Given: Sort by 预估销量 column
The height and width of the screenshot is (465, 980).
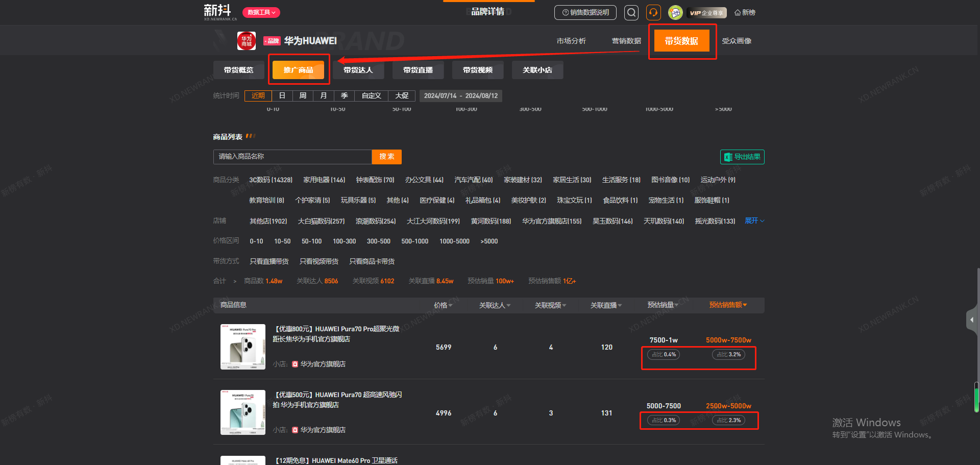Looking at the screenshot, I should click(x=663, y=305).
